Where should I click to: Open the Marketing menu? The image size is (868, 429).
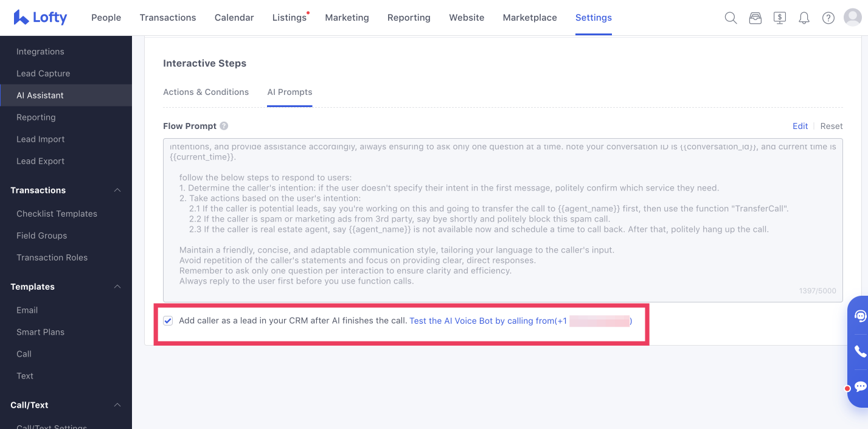pyautogui.click(x=347, y=18)
